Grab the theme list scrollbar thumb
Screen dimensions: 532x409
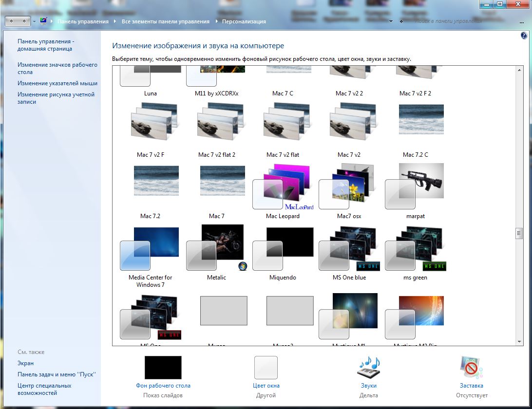coord(519,233)
